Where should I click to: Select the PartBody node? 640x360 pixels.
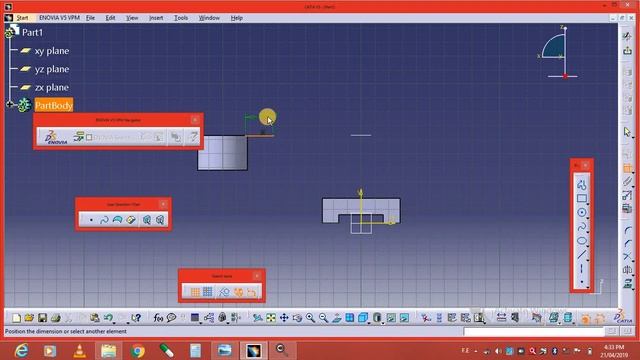53,105
